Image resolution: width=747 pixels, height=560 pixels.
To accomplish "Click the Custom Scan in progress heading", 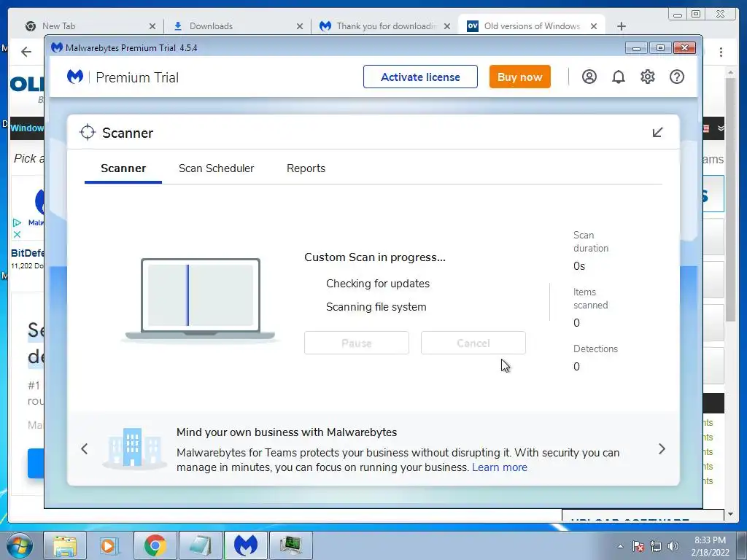I will 375,257.
